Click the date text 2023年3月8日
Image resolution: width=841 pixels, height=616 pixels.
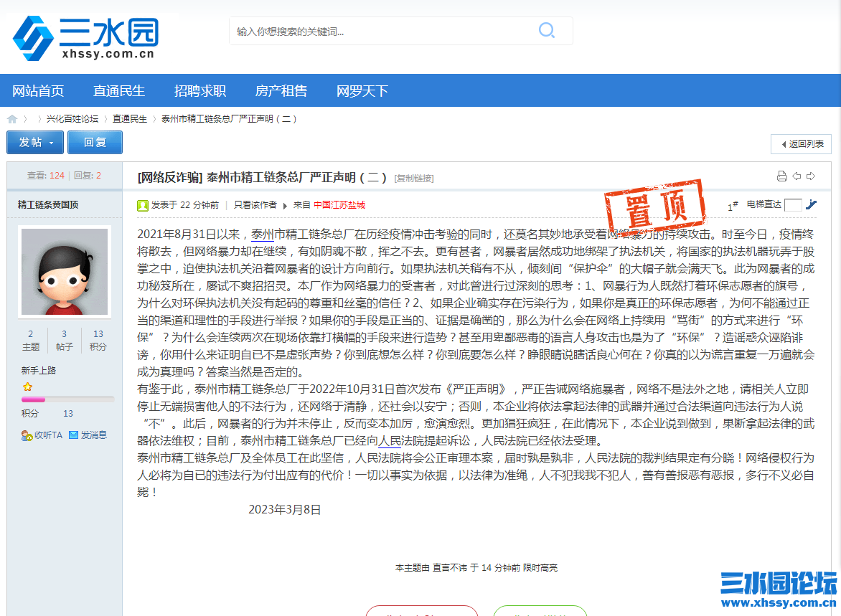point(285,510)
